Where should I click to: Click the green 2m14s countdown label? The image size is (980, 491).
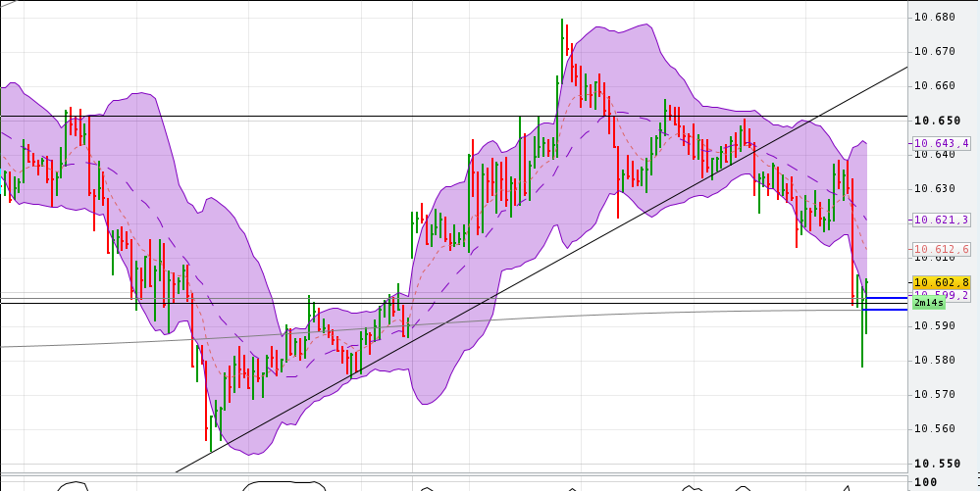[929, 303]
